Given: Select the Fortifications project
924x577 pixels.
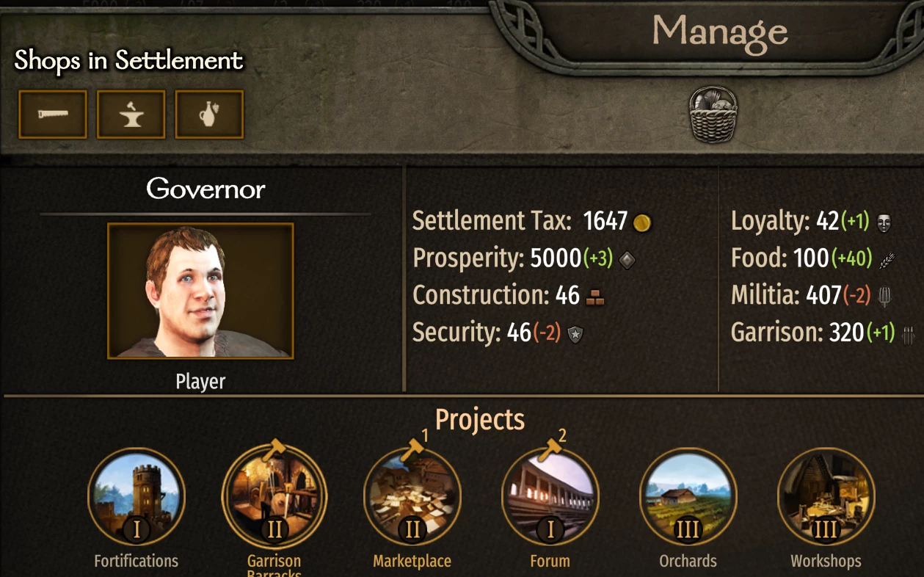Looking at the screenshot, I should [x=137, y=497].
